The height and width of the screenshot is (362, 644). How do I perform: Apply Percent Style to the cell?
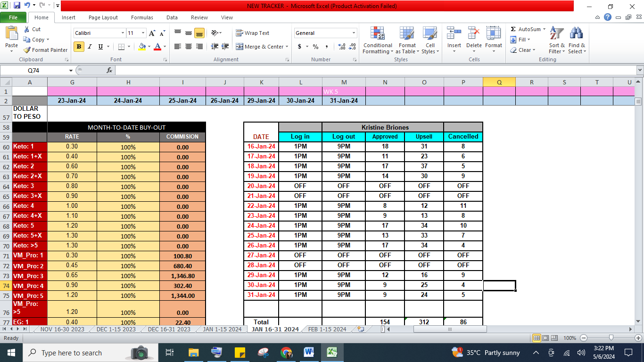[315, 47]
